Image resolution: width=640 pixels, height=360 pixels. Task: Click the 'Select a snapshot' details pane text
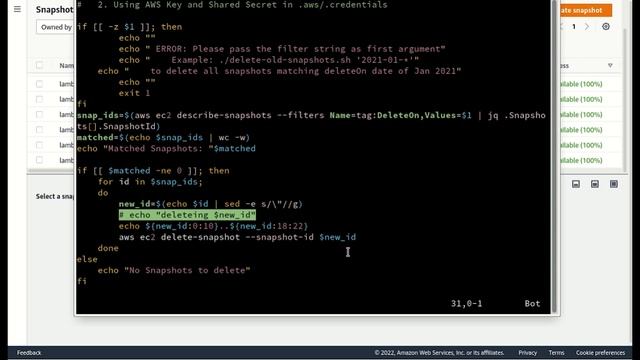(55, 196)
